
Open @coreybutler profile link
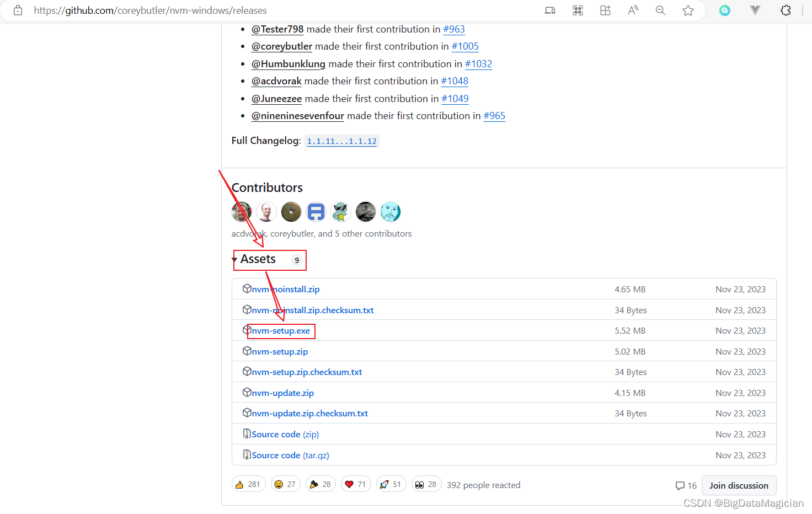pos(282,46)
